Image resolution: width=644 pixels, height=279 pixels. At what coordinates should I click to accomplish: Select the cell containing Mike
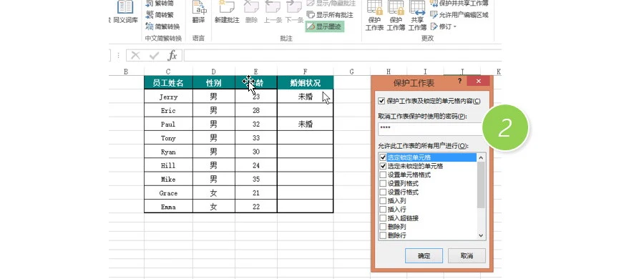168,179
